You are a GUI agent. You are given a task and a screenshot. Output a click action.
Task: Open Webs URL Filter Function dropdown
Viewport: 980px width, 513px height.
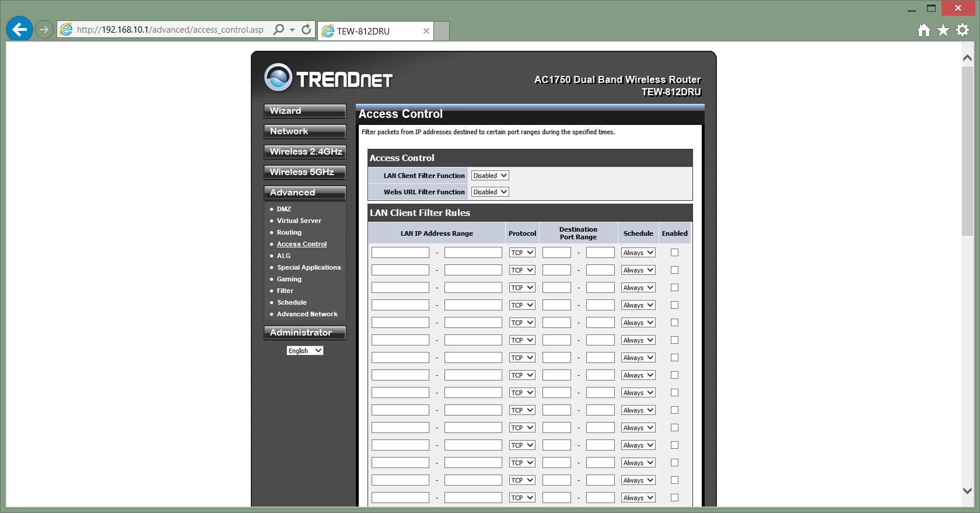(x=490, y=192)
